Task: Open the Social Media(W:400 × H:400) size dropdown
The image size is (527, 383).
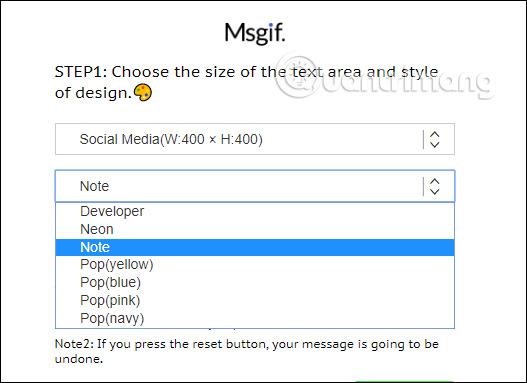Action: [255, 139]
